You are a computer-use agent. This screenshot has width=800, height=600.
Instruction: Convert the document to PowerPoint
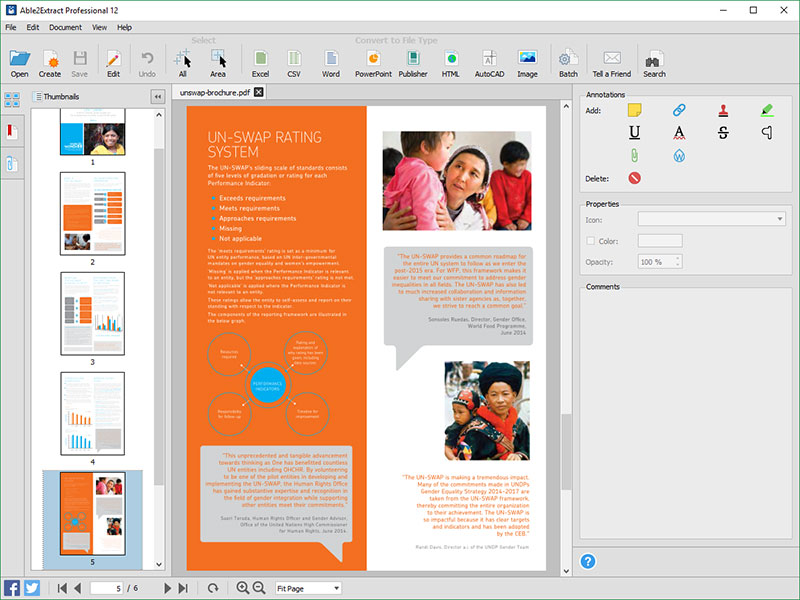click(373, 63)
